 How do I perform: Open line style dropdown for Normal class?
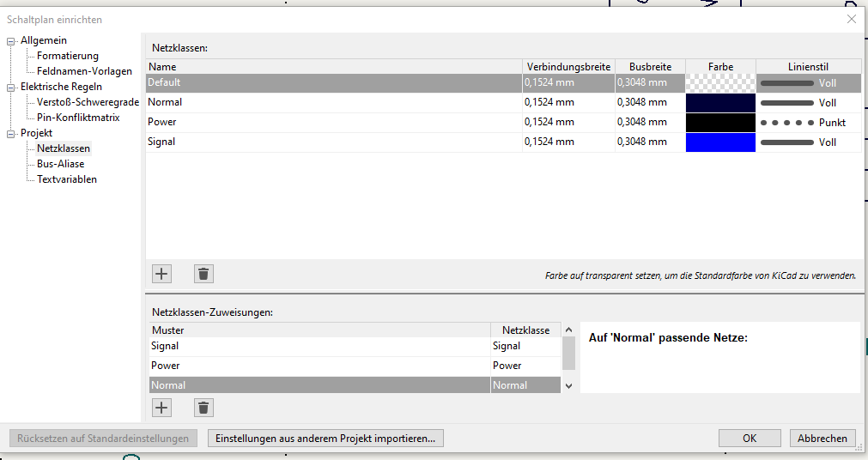click(x=809, y=103)
